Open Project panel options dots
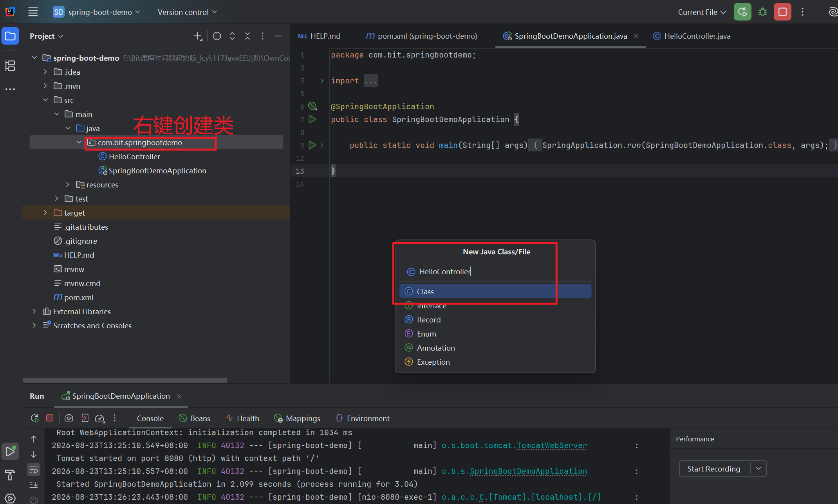 coord(263,36)
